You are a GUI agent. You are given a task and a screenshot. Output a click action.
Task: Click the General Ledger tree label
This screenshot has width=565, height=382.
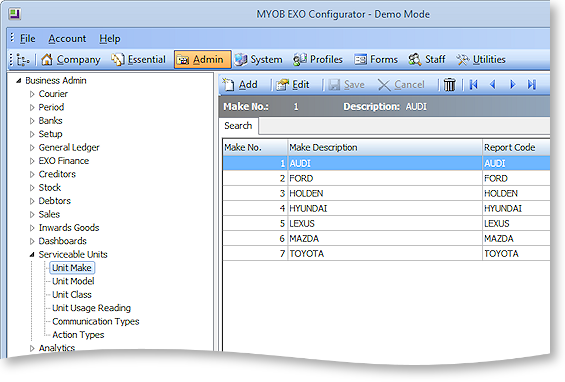(x=69, y=147)
